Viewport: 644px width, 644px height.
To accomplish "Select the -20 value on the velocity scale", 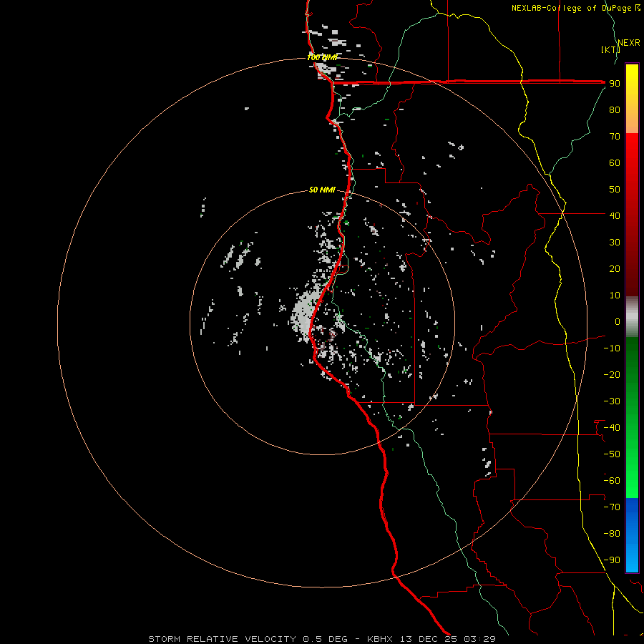I will [612, 375].
